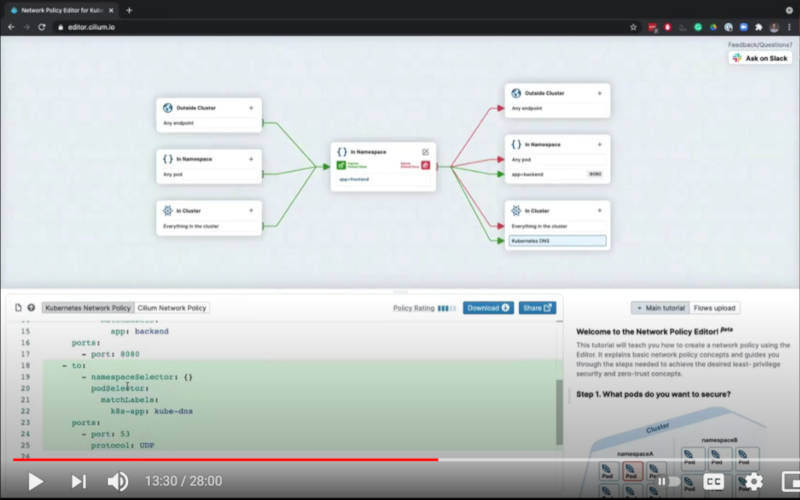Click the Share policy button

(537, 308)
